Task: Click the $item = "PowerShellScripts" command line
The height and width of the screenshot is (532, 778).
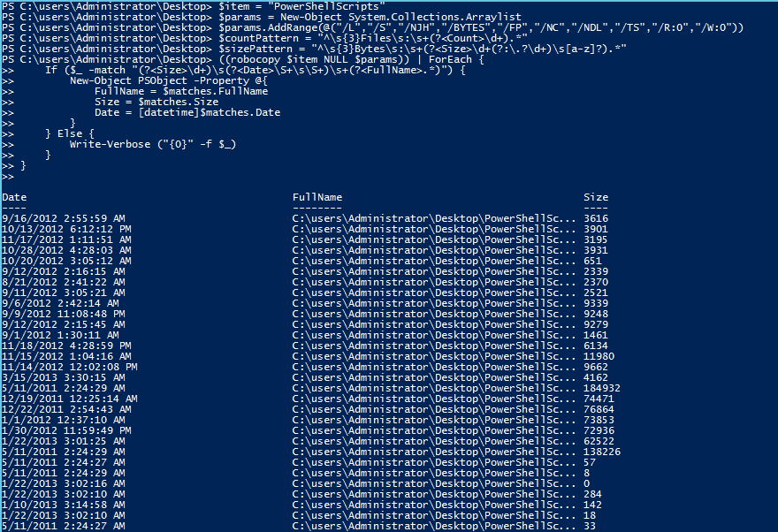Action: pyautogui.click(x=194, y=6)
